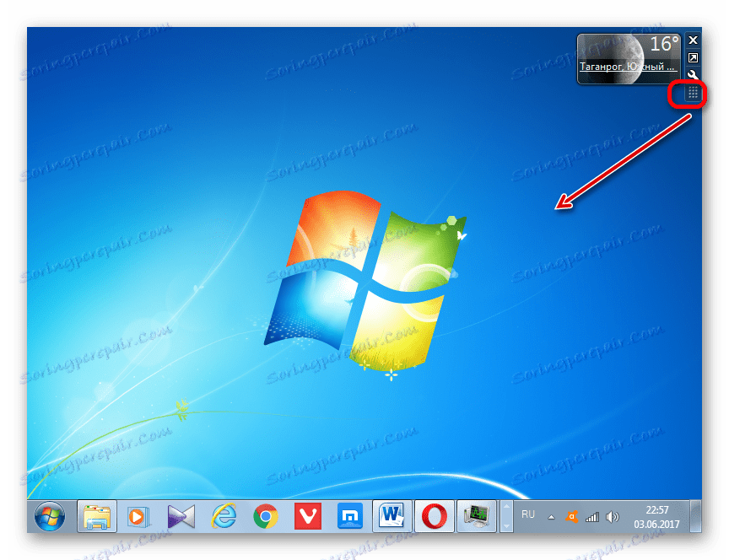Open the Таганрог location link in the gadget
729x560 pixels.
627,67
